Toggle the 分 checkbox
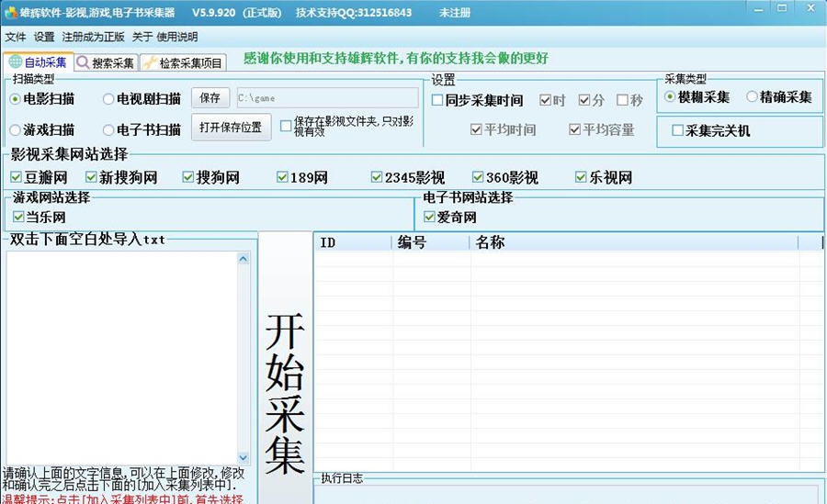The width and height of the screenshot is (827, 504). (583, 100)
